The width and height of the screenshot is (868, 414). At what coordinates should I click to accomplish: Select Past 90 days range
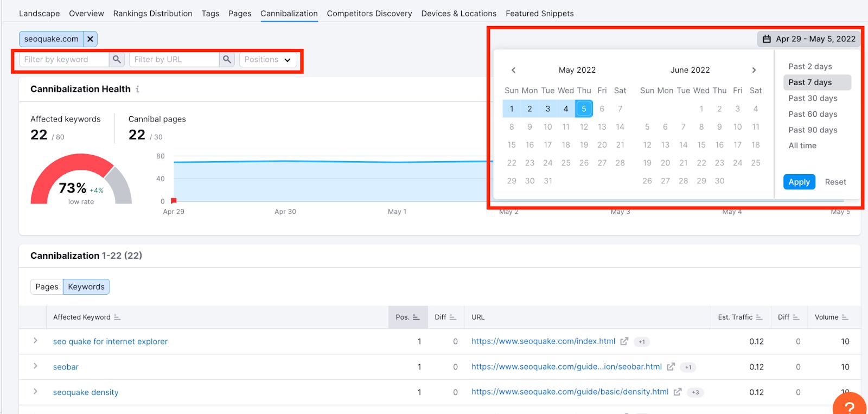click(x=813, y=130)
